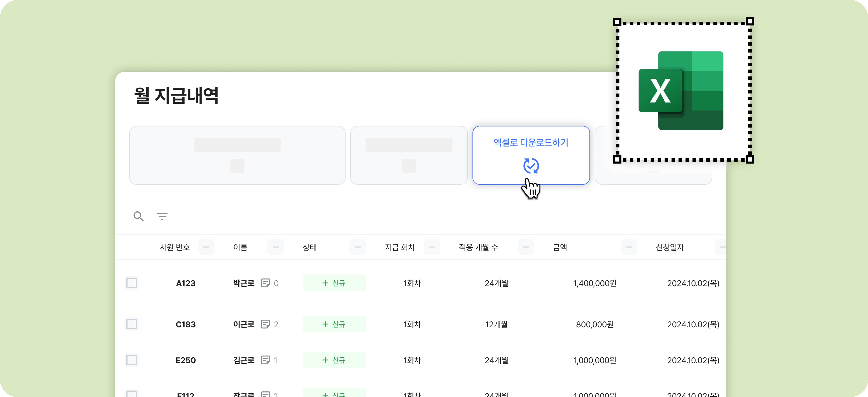This screenshot has height=397, width=868.
Task: Collapse the 사원 번호 column toggle
Action: (206, 247)
